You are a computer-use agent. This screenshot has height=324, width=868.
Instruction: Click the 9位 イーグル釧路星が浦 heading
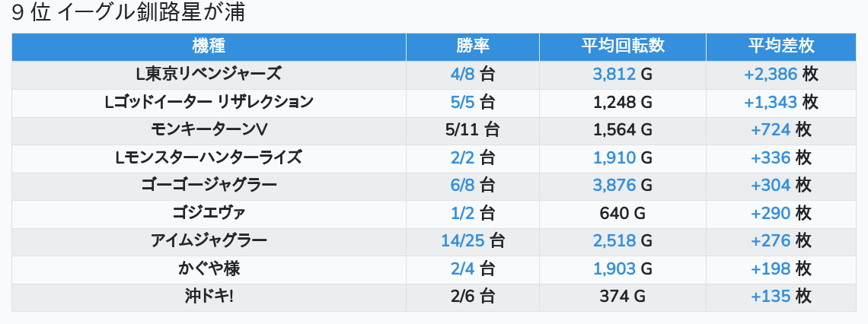pyautogui.click(x=128, y=13)
